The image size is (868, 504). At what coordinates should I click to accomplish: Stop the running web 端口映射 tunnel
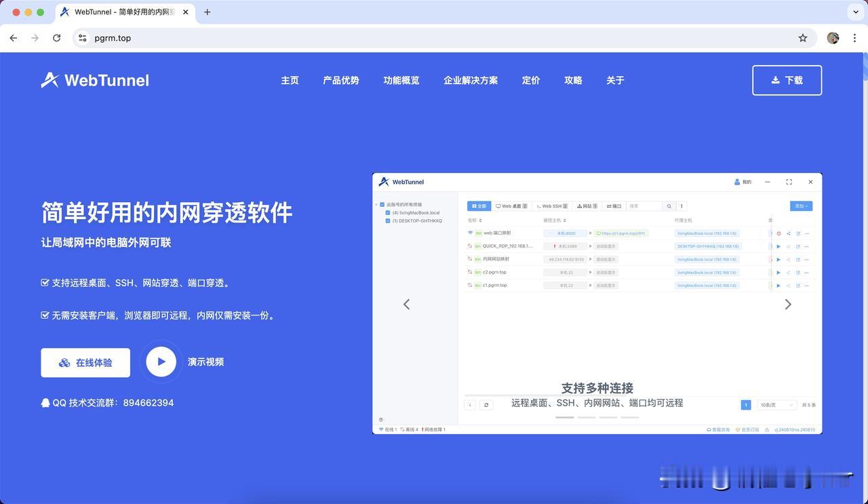(x=778, y=233)
